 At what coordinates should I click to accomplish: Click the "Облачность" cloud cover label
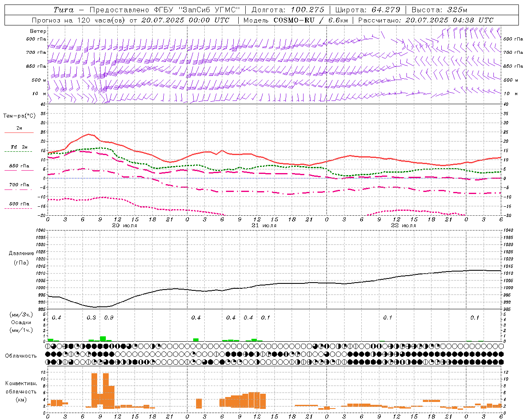click(x=21, y=356)
